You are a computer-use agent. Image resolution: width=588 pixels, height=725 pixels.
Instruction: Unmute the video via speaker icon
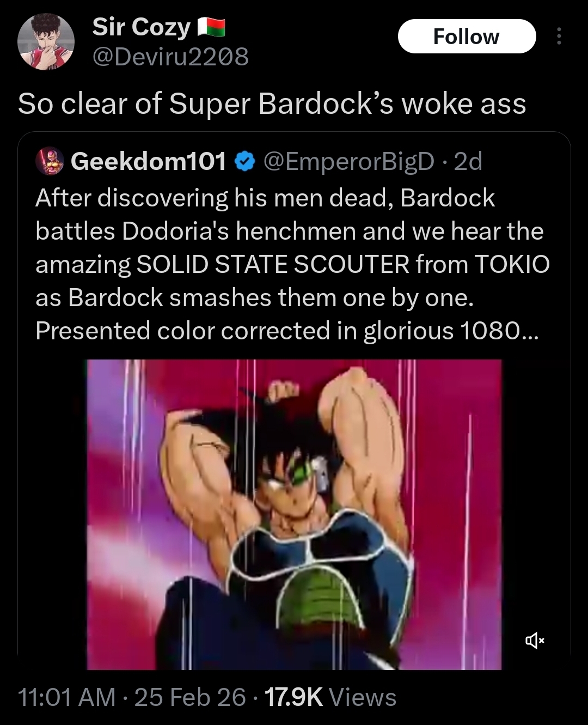click(x=534, y=641)
